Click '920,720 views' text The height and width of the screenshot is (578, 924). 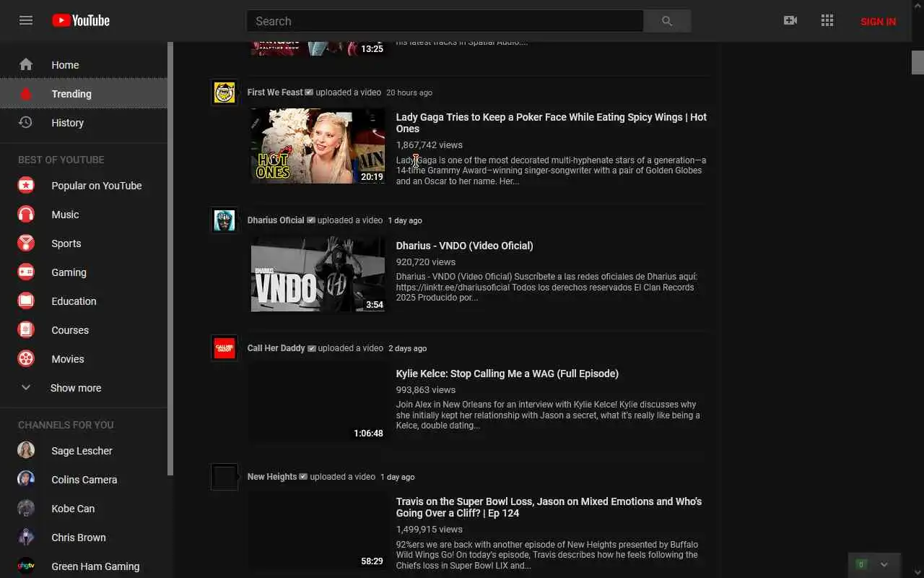pyautogui.click(x=426, y=262)
